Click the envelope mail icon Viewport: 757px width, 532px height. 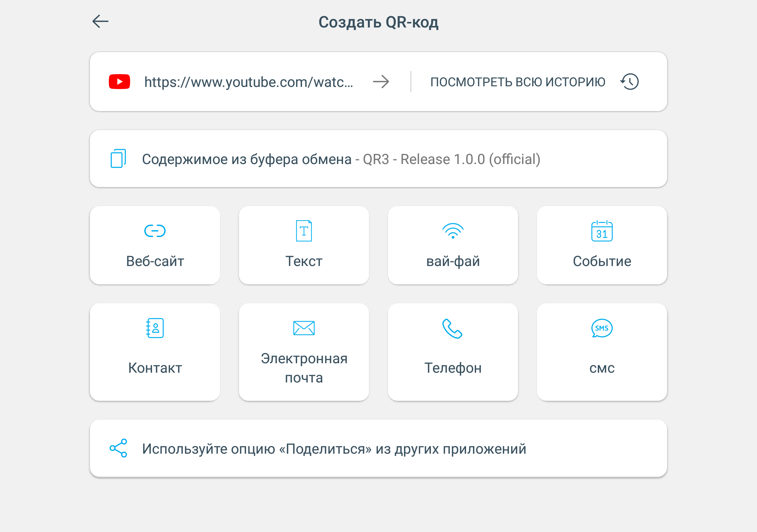click(x=304, y=328)
